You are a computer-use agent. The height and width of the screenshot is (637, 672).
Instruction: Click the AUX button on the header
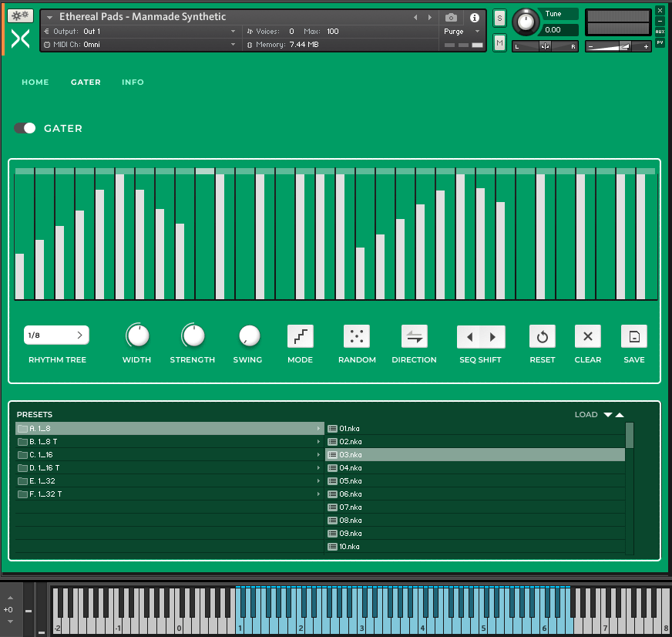(660, 32)
